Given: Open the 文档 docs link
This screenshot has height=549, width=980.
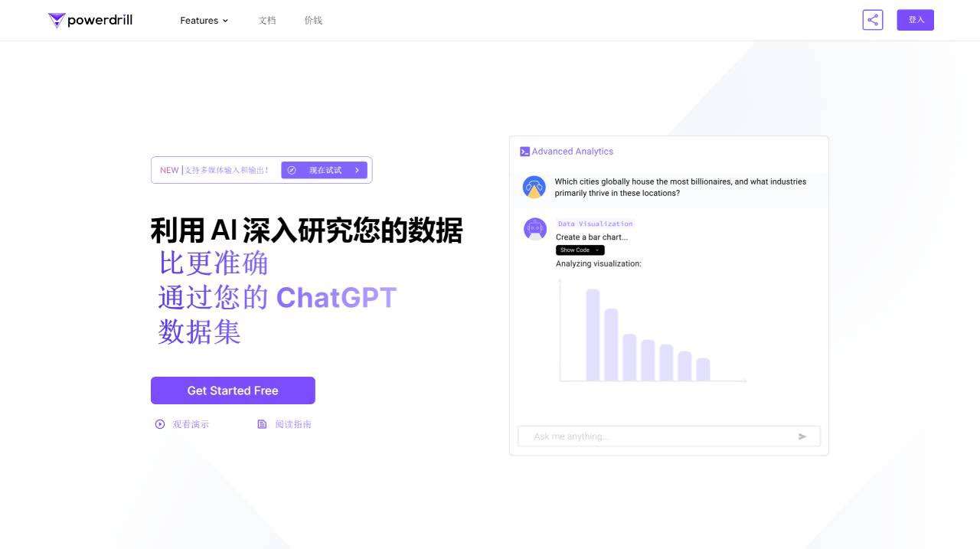Looking at the screenshot, I should click(267, 21).
